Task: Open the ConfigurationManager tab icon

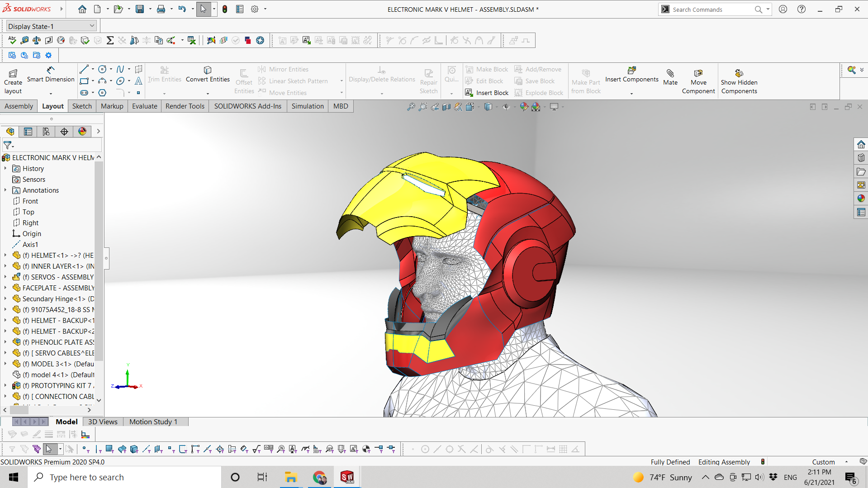Action: (46, 132)
